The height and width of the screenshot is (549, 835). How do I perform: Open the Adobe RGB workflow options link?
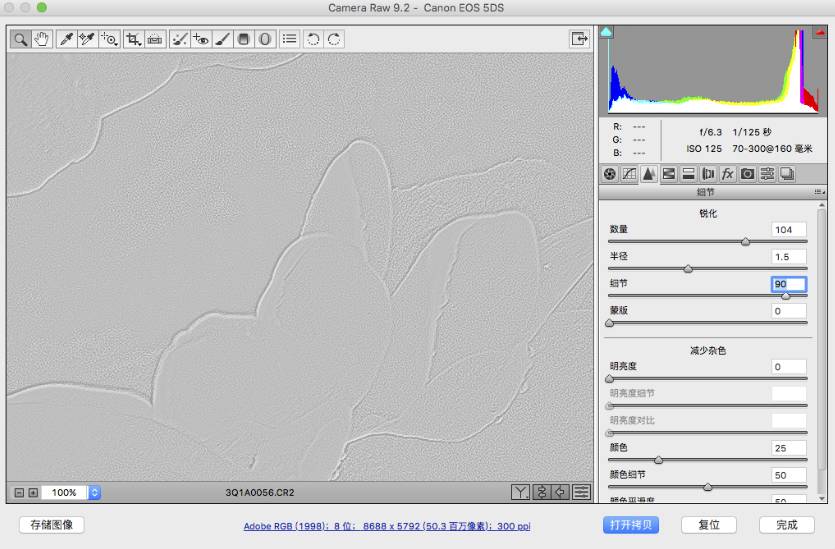(x=387, y=526)
